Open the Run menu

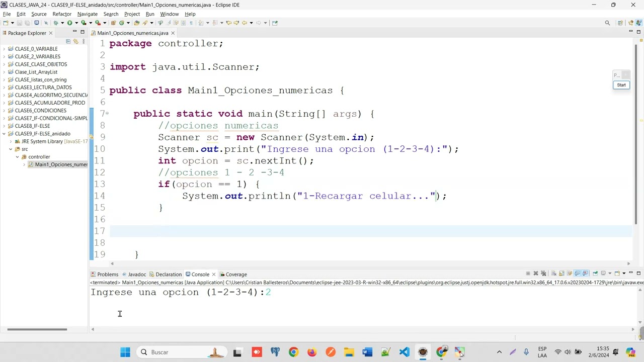coord(150,14)
